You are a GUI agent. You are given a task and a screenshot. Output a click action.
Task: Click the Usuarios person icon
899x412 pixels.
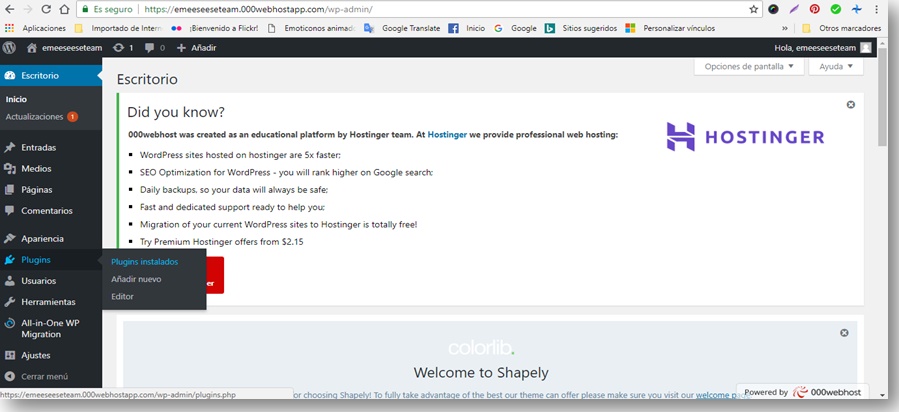(x=10, y=281)
